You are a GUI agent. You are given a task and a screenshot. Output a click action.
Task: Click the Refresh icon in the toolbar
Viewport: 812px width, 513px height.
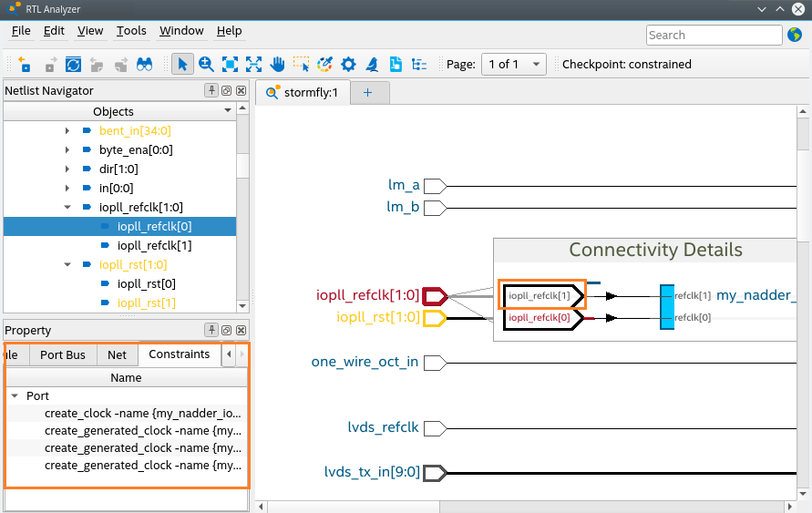pos(73,65)
